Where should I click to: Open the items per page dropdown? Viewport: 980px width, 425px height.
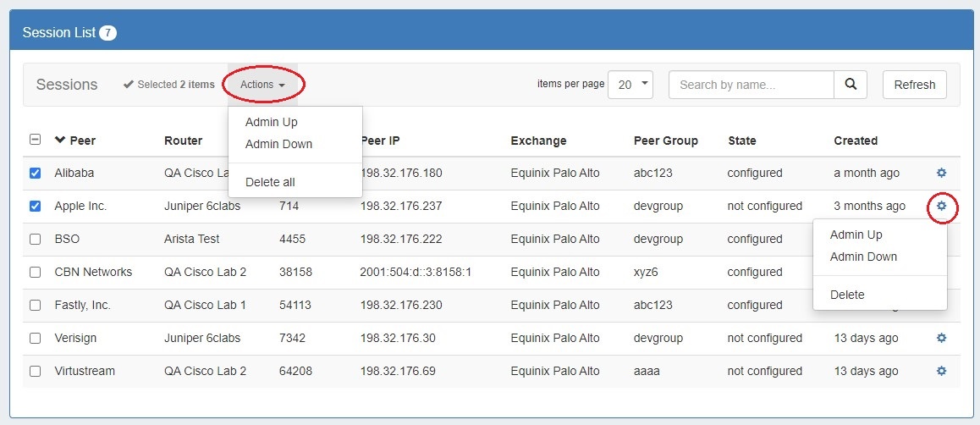click(x=630, y=85)
